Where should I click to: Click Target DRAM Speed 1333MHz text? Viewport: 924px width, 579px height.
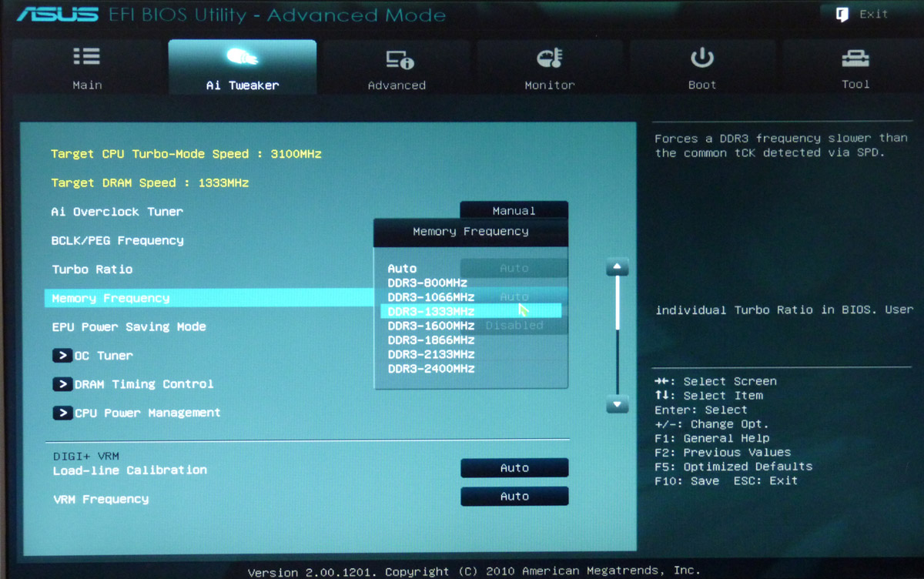(149, 183)
